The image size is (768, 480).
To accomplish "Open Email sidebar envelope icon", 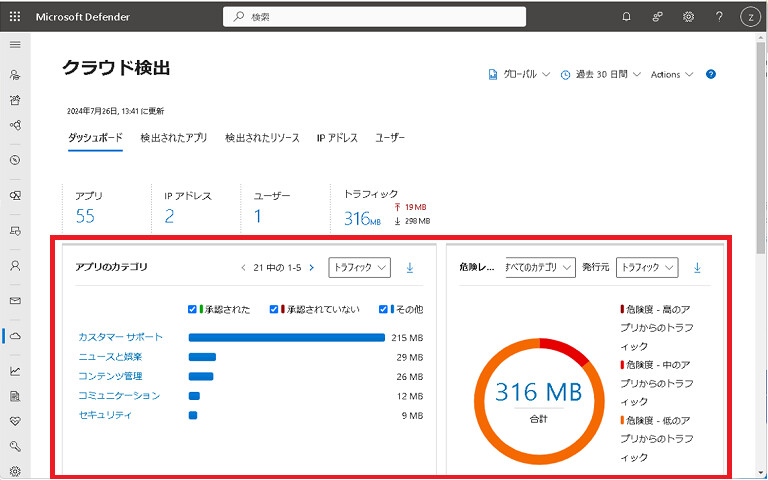I will tap(15, 301).
